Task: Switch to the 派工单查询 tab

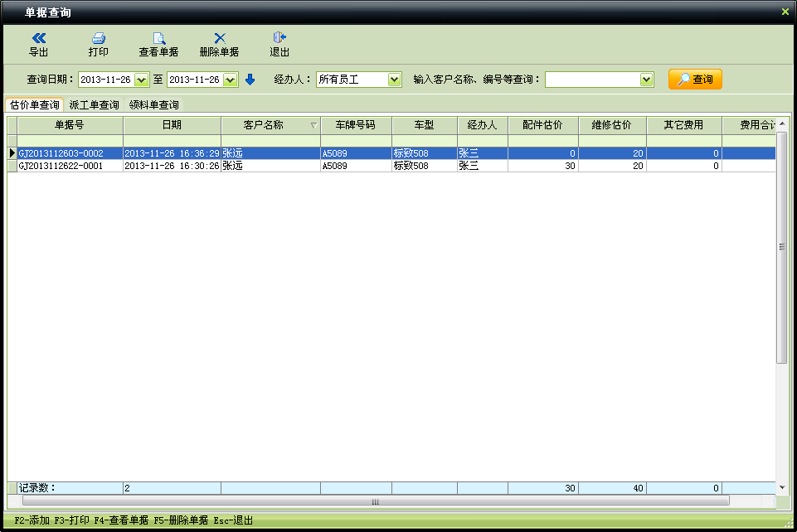Action: pyautogui.click(x=94, y=105)
